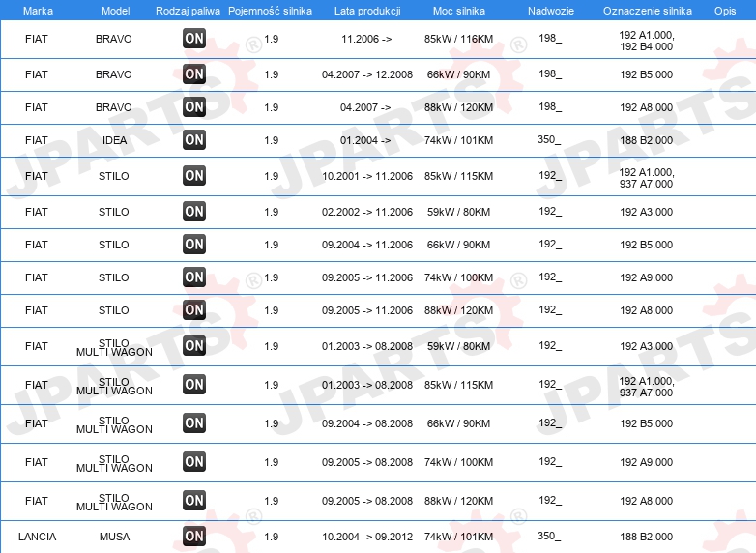Click the 74kW / 101KM cell in Idea row
756x553 pixels.
coord(458,140)
